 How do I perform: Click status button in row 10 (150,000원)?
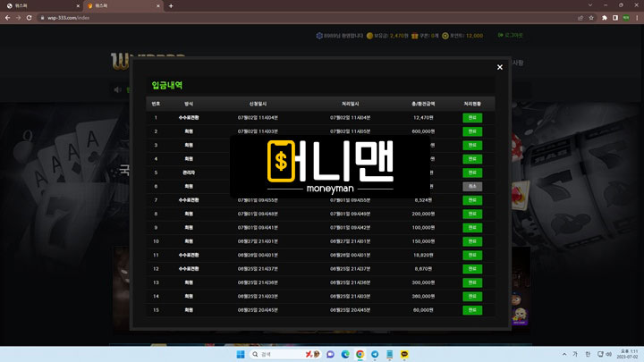472,241
